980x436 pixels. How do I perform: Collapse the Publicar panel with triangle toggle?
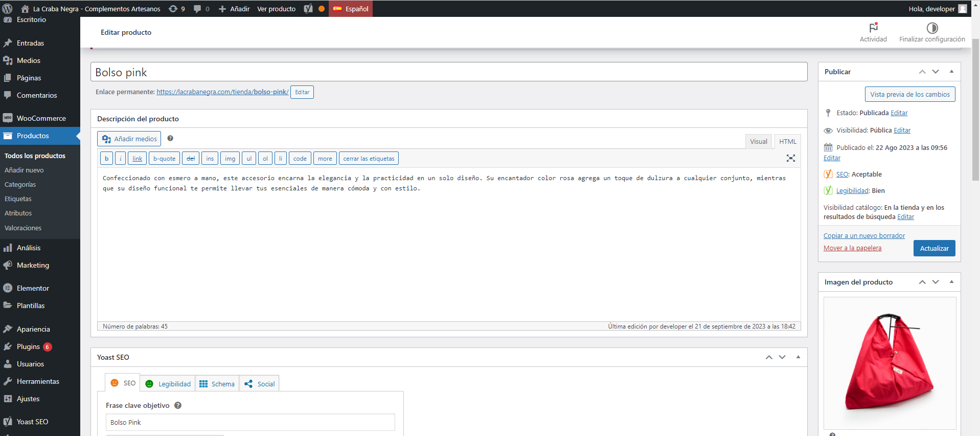[x=951, y=72]
